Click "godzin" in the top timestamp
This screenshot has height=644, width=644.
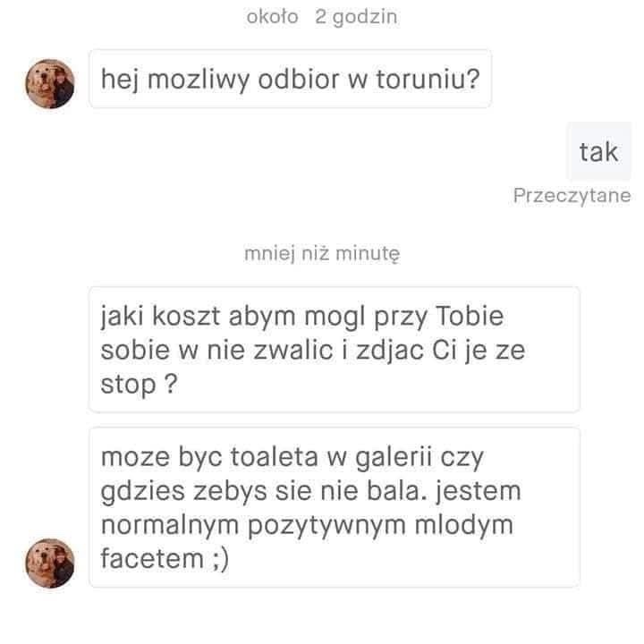pos(365,18)
